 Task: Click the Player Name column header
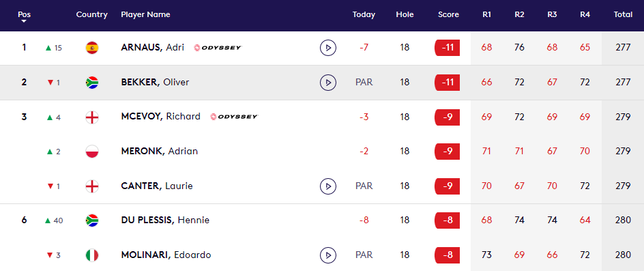[x=145, y=15]
